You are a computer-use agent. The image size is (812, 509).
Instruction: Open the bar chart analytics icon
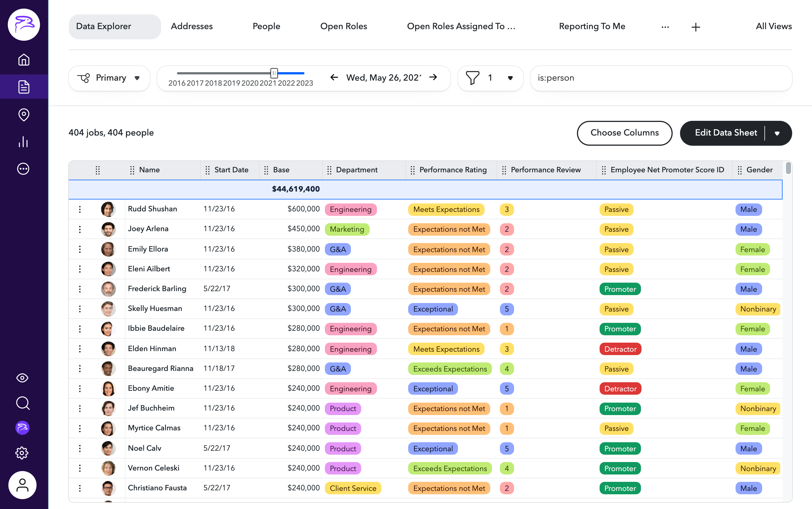[x=24, y=142]
